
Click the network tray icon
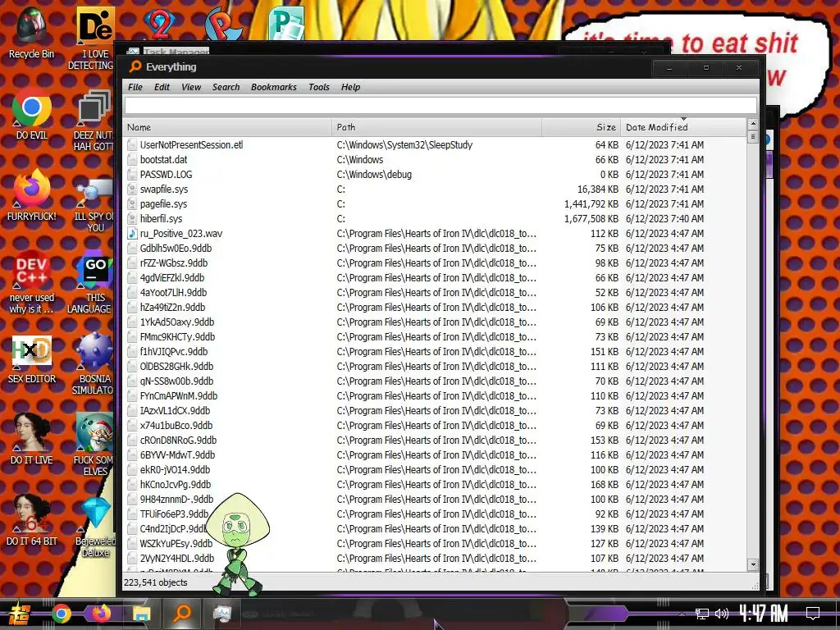[x=702, y=614]
